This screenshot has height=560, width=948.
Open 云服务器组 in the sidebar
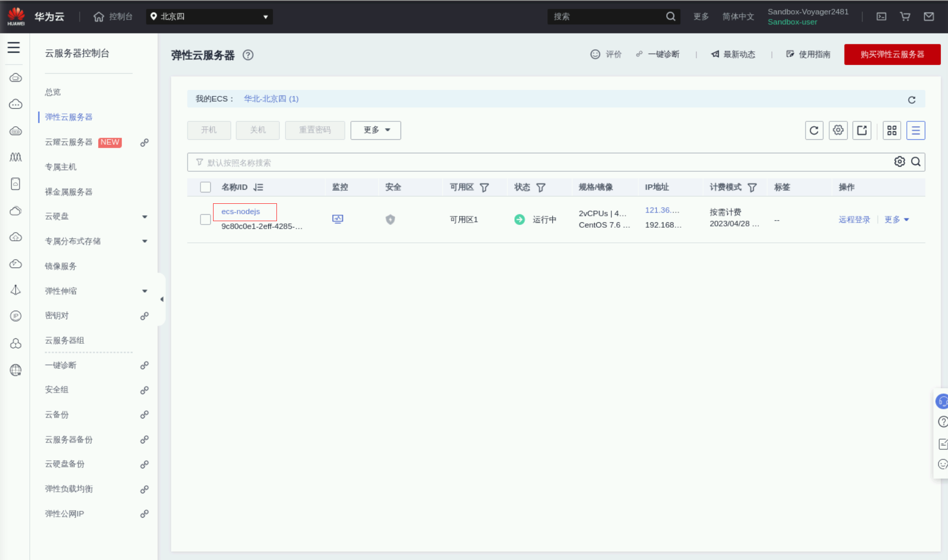pyautogui.click(x=65, y=340)
